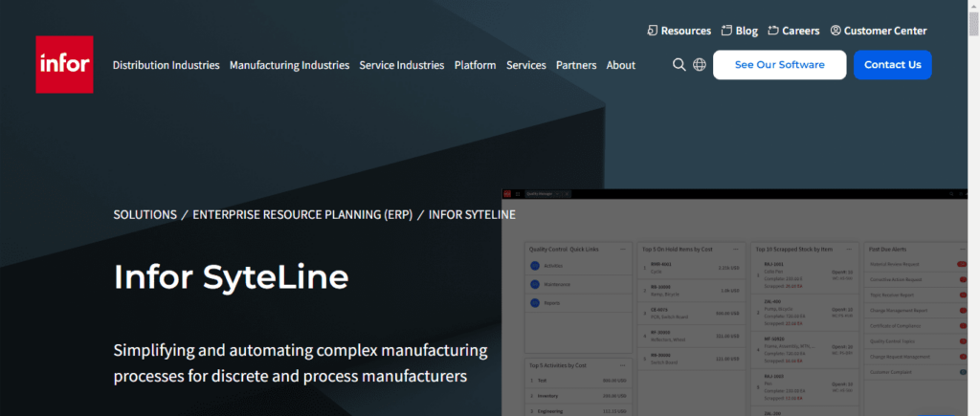Open the globe language selector
This screenshot has height=416, width=980.
click(x=700, y=64)
